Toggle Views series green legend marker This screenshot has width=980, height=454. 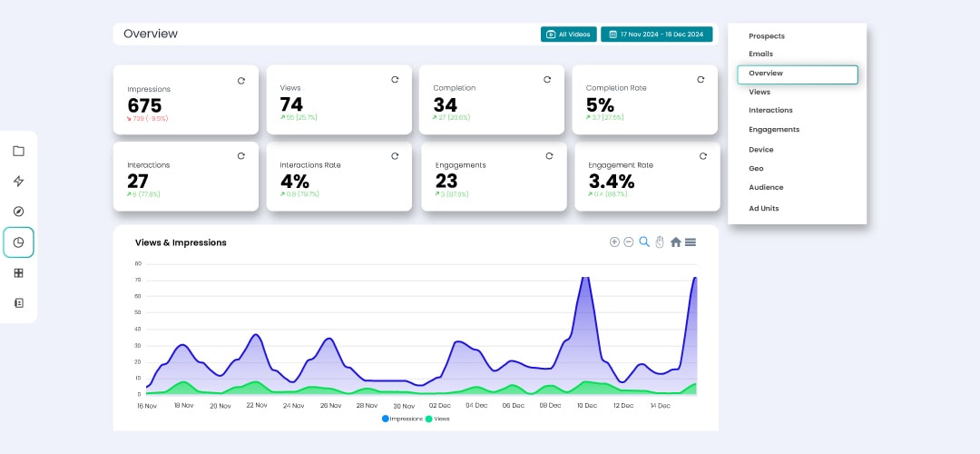tap(428, 419)
